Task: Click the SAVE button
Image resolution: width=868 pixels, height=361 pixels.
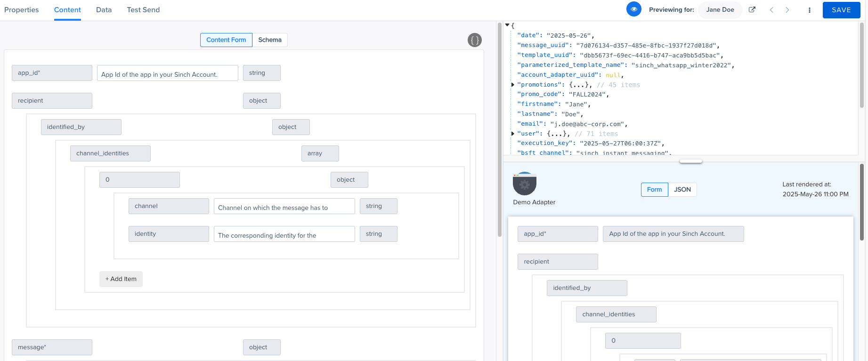Action: 841,10
